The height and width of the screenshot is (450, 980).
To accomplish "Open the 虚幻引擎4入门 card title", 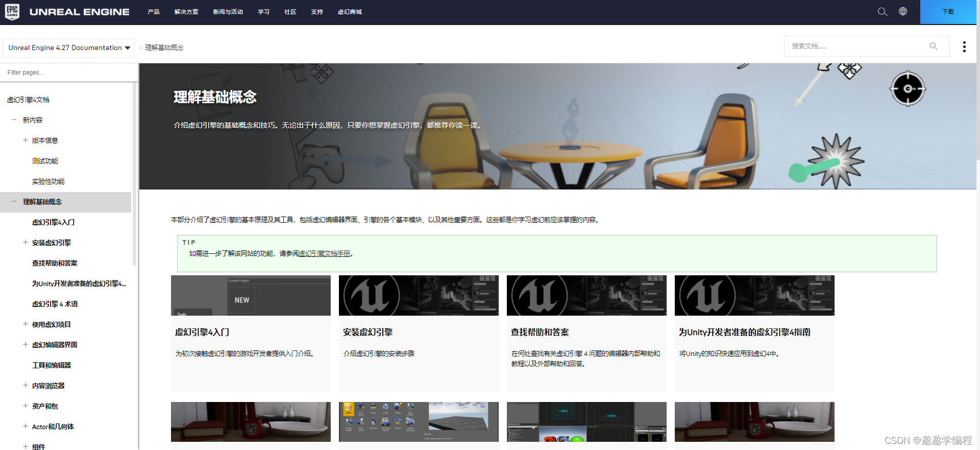I will (202, 332).
